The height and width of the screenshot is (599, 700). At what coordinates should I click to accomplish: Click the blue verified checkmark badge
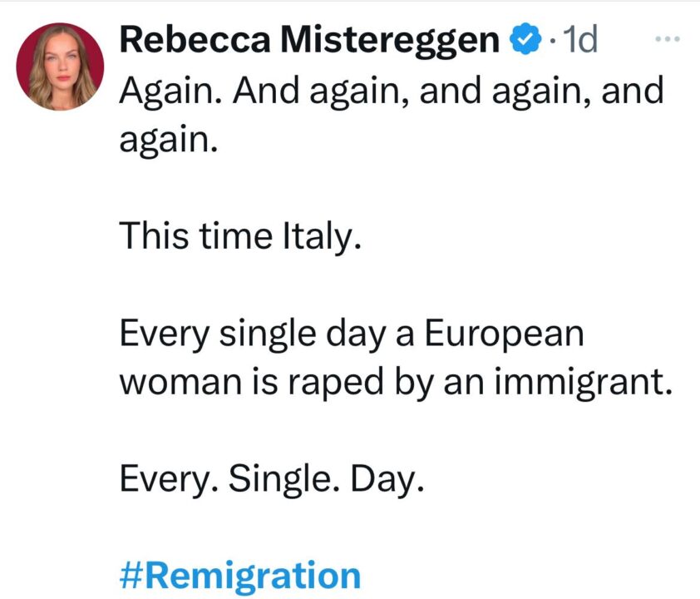pos(522,40)
